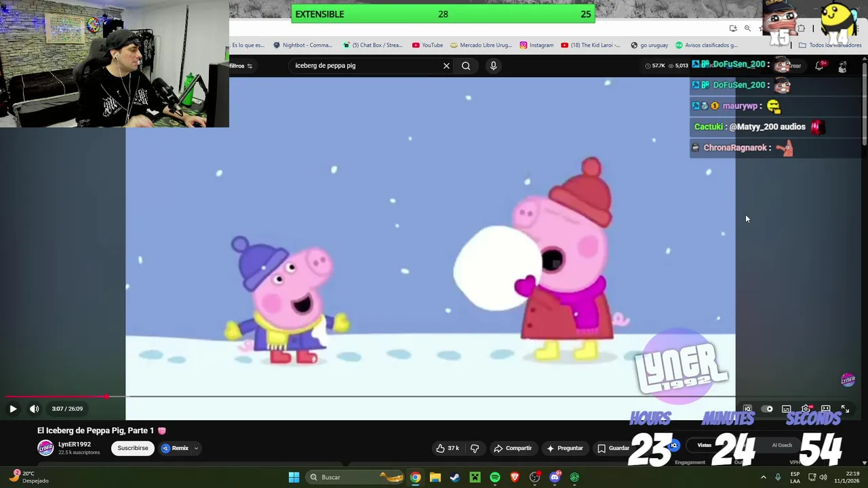The image size is (868, 488).
Task: Like the video with thumbs up
Action: 448,448
